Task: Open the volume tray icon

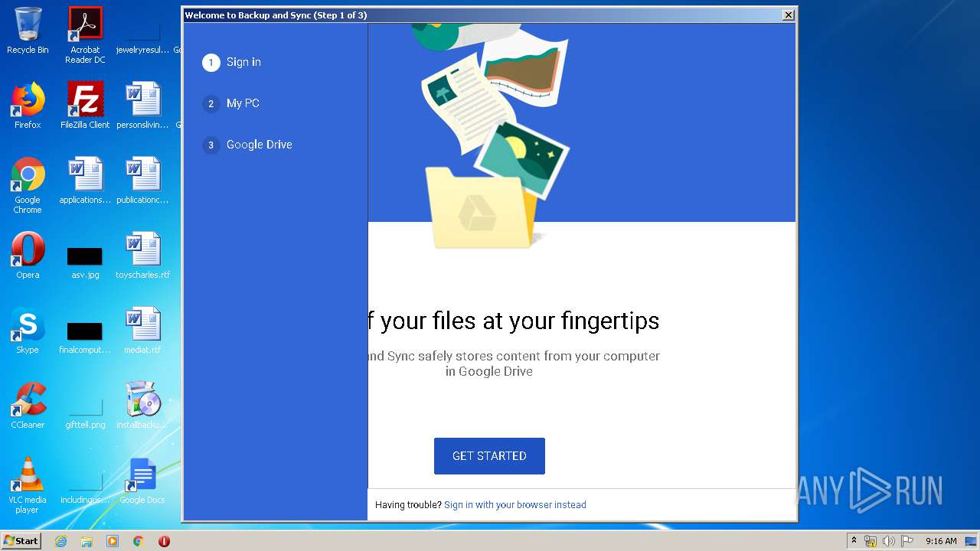Action: coord(888,541)
